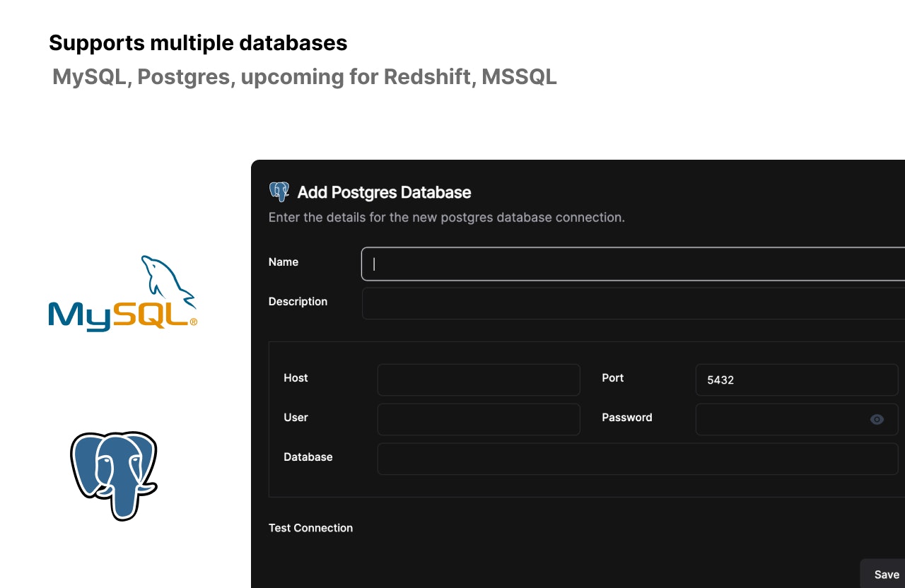This screenshot has width=905, height=588.
Task: Click the large PostgreSQL elephant logo
Action: 114,476
